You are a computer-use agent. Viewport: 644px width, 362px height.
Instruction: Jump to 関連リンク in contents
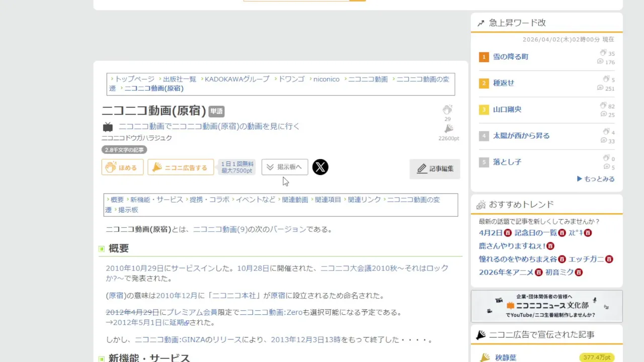pos(364,200)
